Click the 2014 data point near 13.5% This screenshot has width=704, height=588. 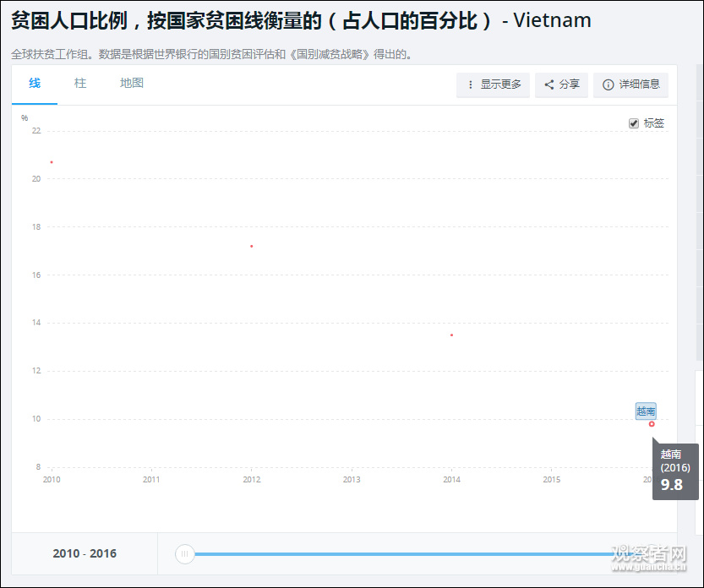451,335
